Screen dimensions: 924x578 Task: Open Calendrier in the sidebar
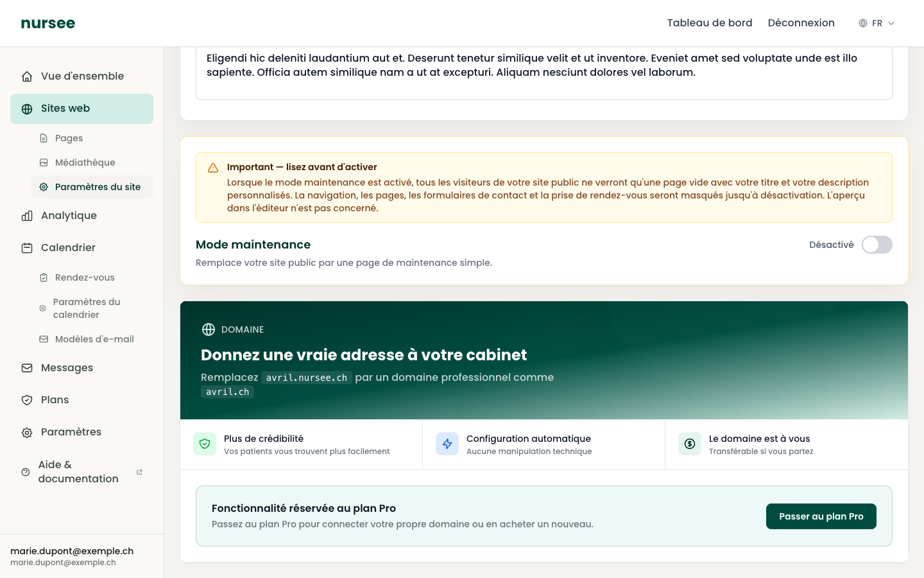pyautogui.click(x=81, y=248)
